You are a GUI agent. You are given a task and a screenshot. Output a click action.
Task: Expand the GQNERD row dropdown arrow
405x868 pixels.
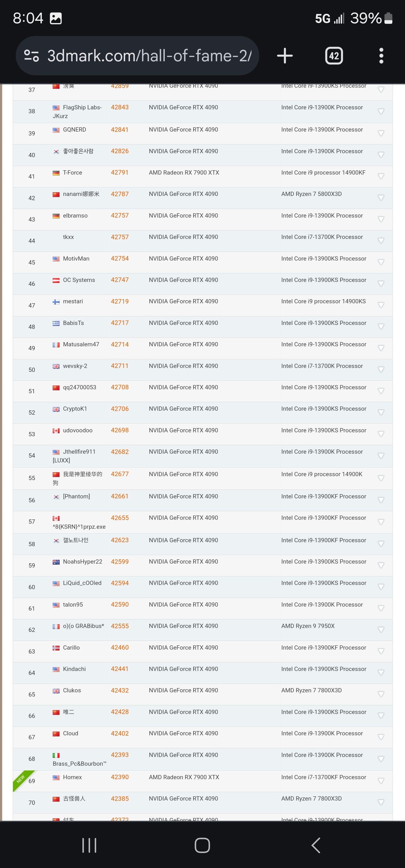pos(381,134)
